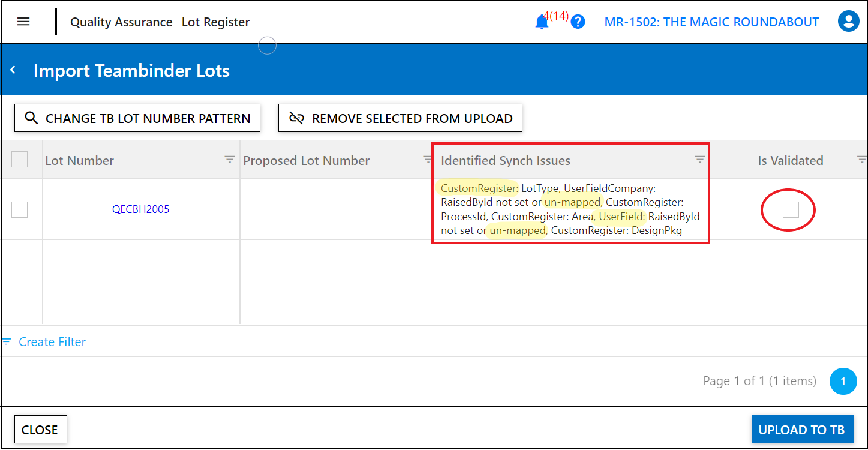The height and width of the screenshot is (450, 868).
Task: Open the Lot Number column filter icon
Action: [230, 159]
